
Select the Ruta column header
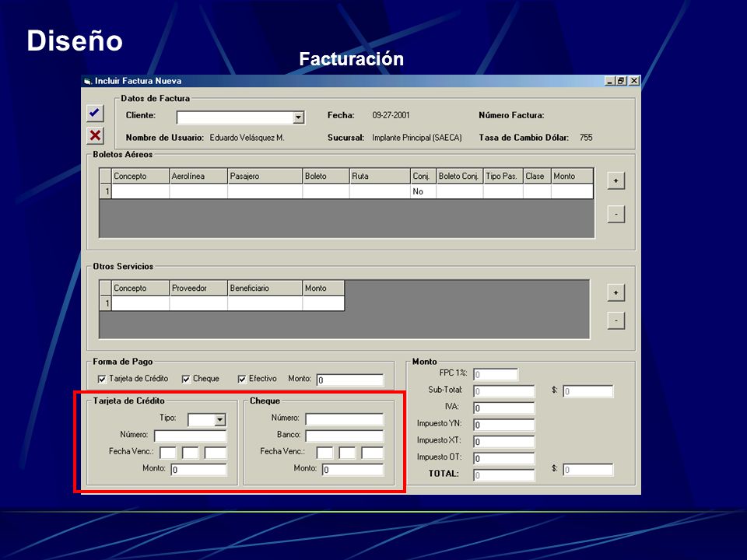(380, 177)
